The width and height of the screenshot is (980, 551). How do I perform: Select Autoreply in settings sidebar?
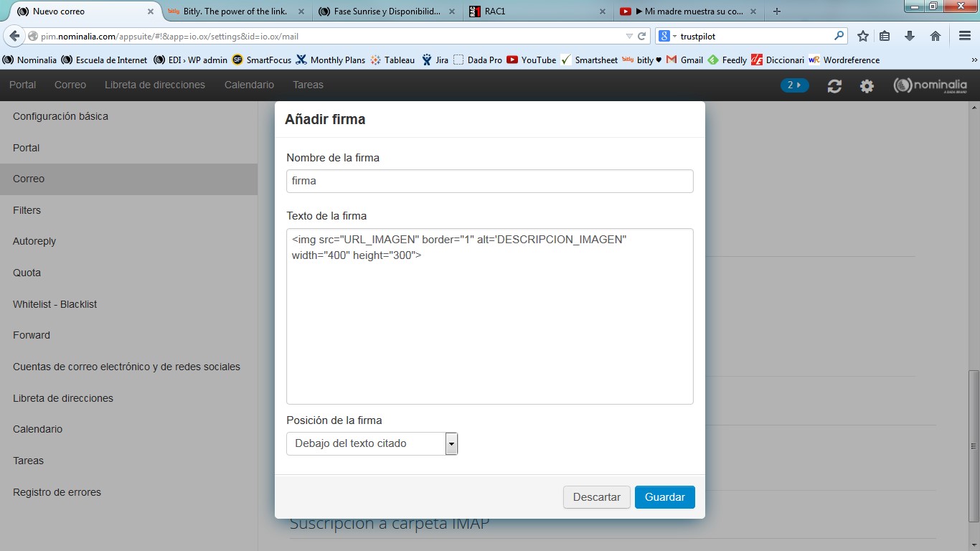(x=34, y=241)
